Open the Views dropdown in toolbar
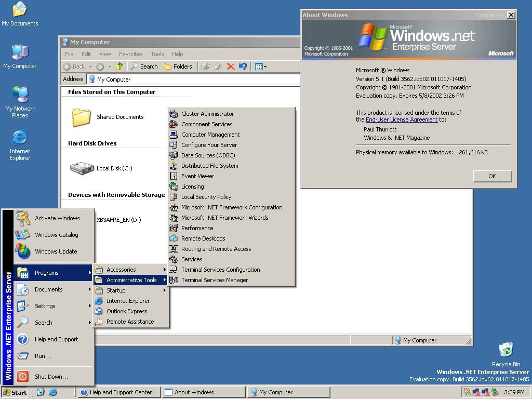This screenshot has width=532, height=399. pos(261,66)
